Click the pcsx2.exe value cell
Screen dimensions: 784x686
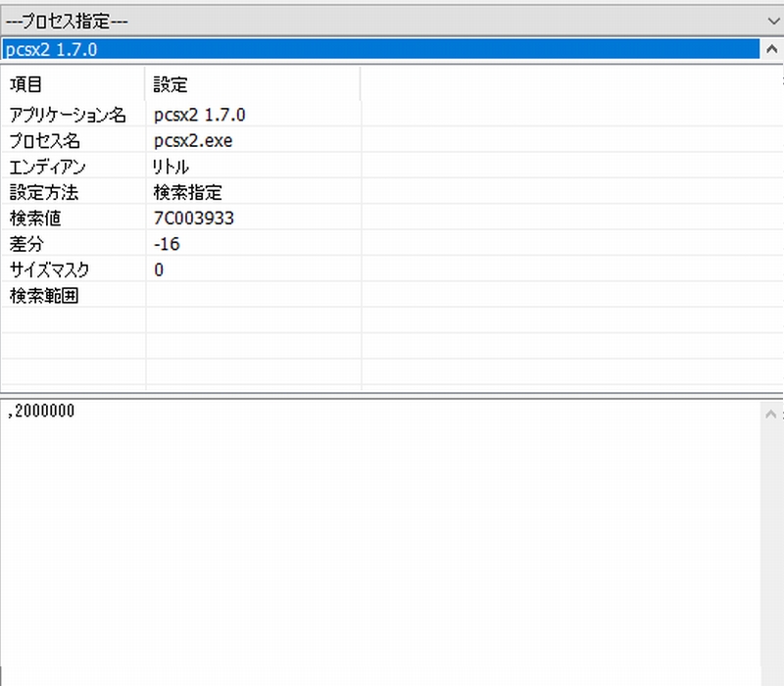[254, 140]
